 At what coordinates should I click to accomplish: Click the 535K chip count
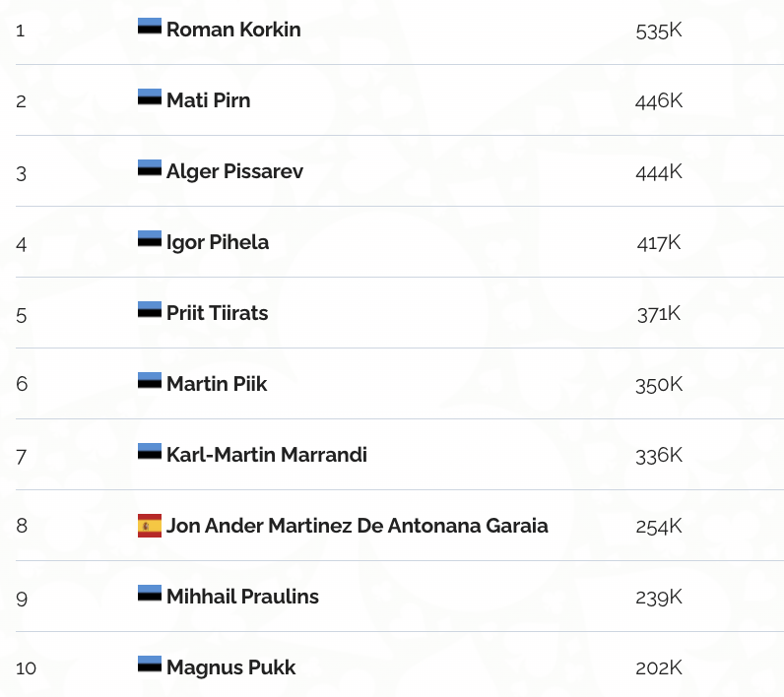pos(659,30)
